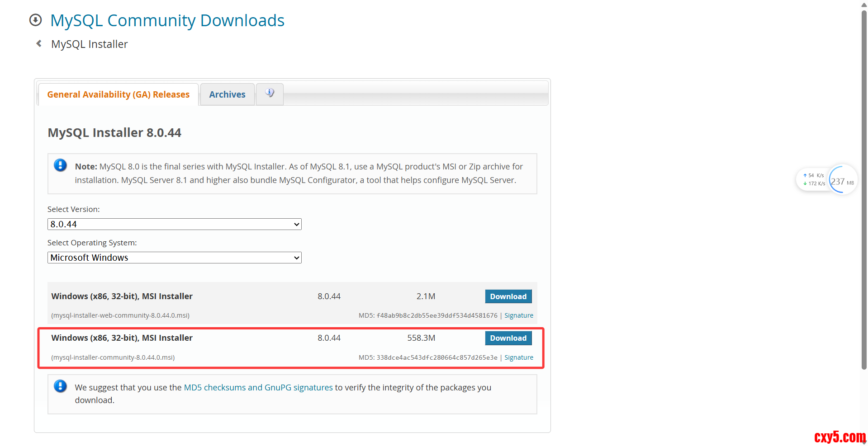Click the scrollbar up arrow

[864, 4]
